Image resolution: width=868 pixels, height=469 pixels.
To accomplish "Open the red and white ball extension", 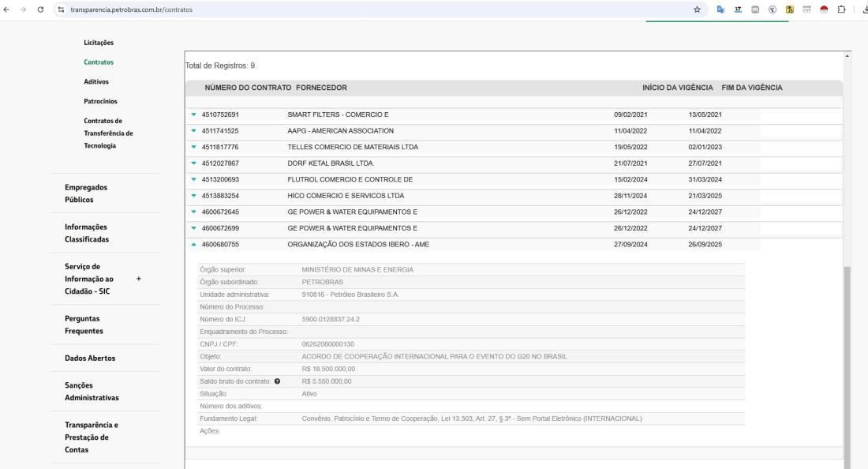I will point(824,9).
